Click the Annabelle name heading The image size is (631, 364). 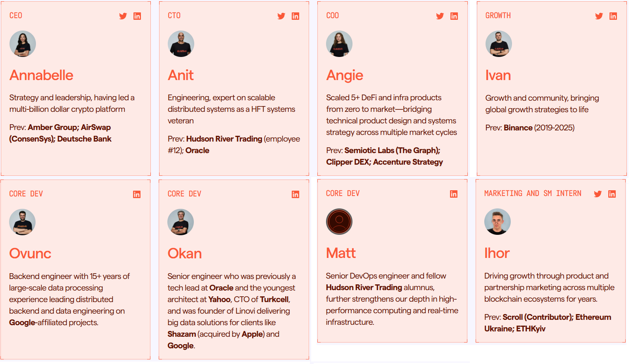pyautogui.click(x=41, y=75)
